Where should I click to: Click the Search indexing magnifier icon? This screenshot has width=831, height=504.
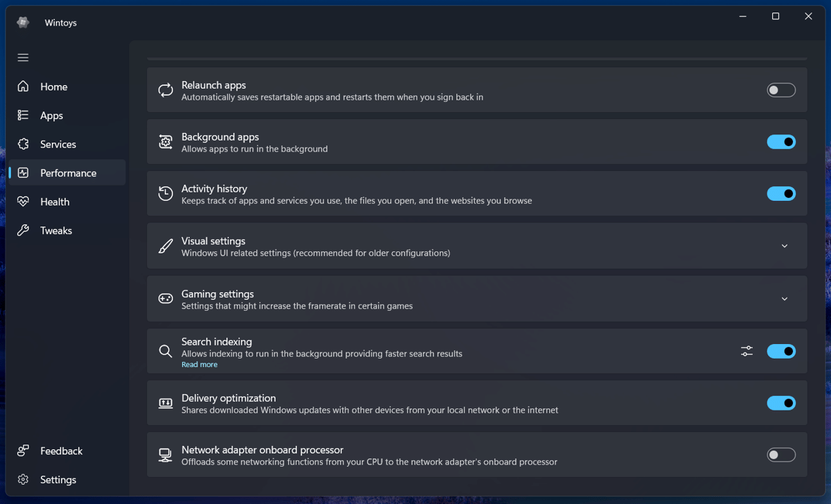pos(166,351)
